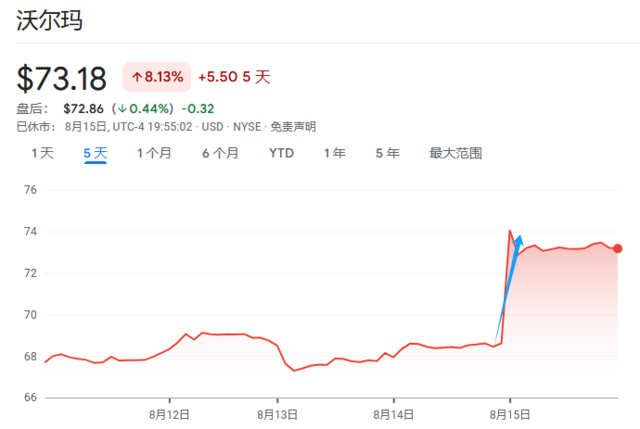
Task: Click the 8.13% change badge
Action: [157, 77]
